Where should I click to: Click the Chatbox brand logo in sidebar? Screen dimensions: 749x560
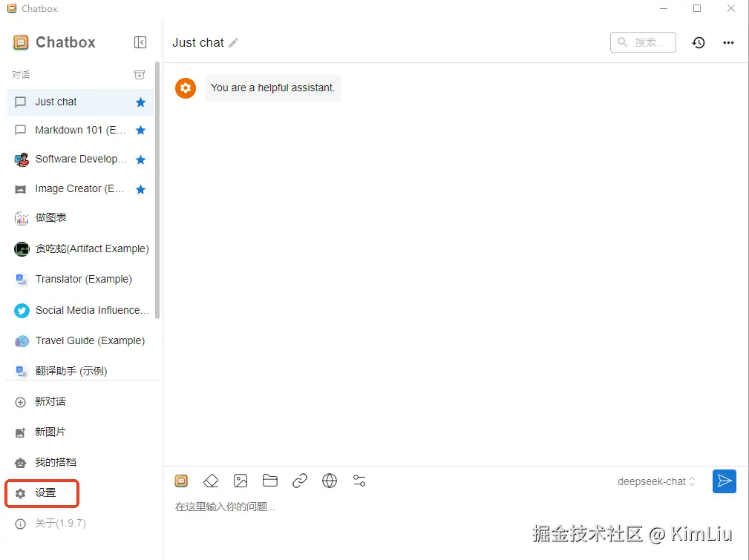[21, 42]
